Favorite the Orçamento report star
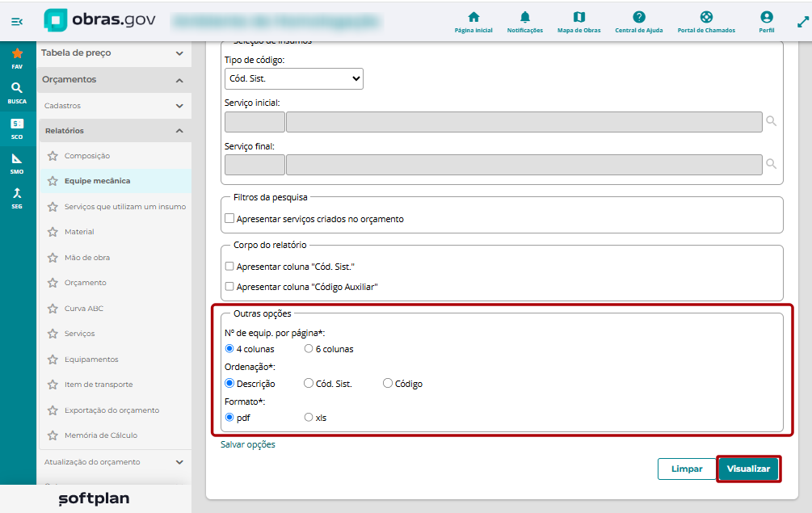The width and height of the screenshot is (812, 513). click(x=53, y=283)
